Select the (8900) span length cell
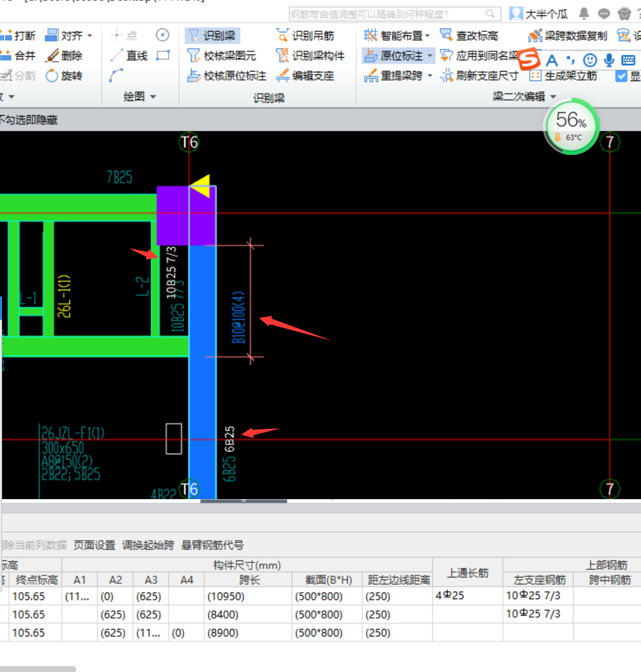This screenshot has height=672, width=641. (248, 632)
